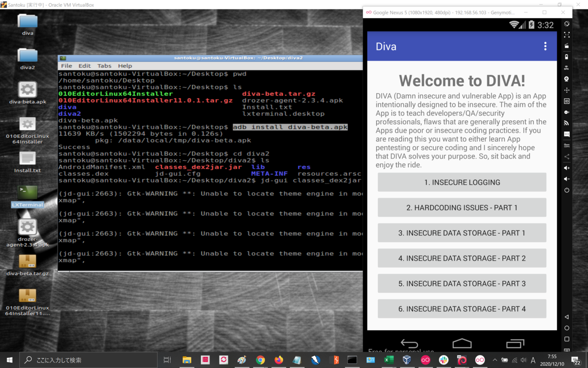Select 010EditorLinux64Installer desktop icon
Viewport: 588px width, 368px height.
(x=27, y=131)
